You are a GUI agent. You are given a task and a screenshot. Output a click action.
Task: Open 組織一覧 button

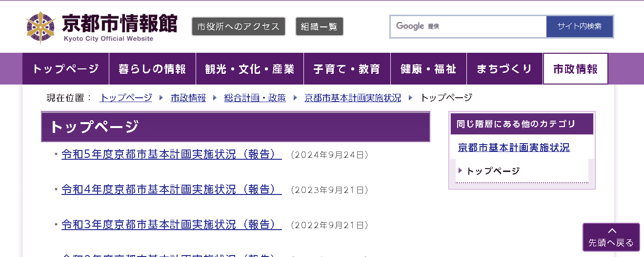[320, 26]
